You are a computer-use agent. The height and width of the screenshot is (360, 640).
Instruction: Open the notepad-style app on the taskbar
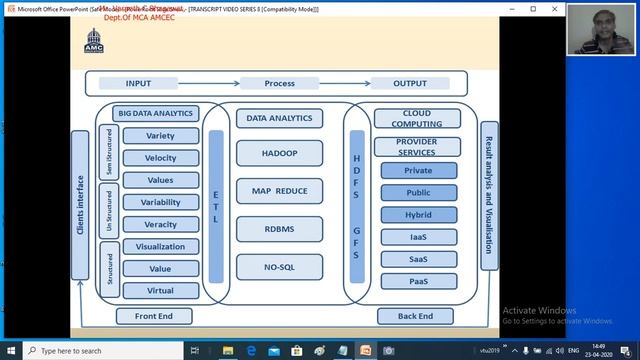coord(342,351)
